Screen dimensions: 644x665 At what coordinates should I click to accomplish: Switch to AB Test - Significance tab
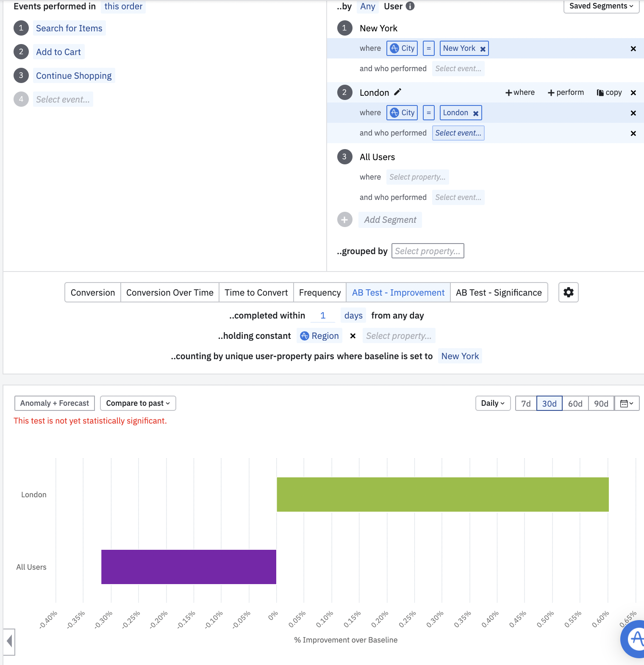pos(499,292)
